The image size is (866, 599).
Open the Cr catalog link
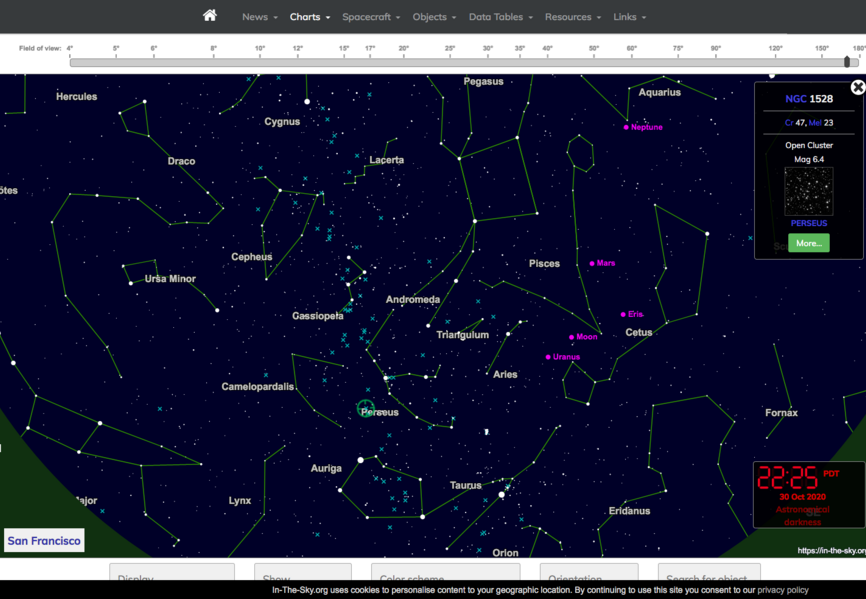pos(789,123)
